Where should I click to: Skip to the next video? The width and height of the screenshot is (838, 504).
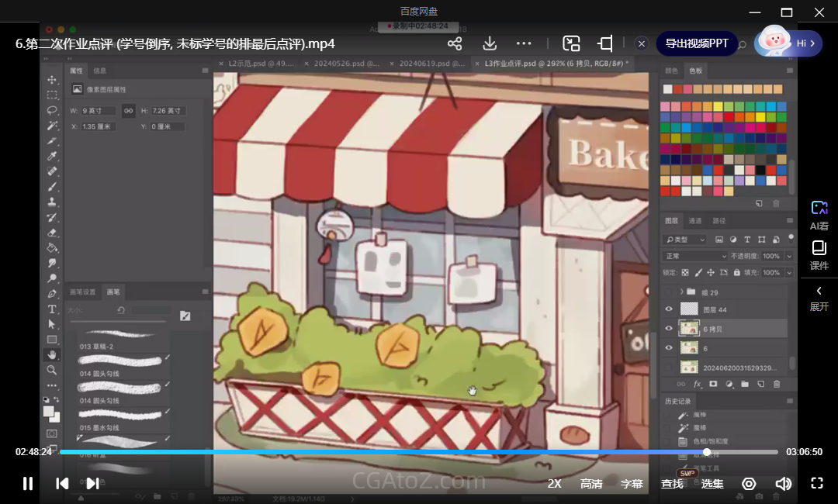point(92,484)
